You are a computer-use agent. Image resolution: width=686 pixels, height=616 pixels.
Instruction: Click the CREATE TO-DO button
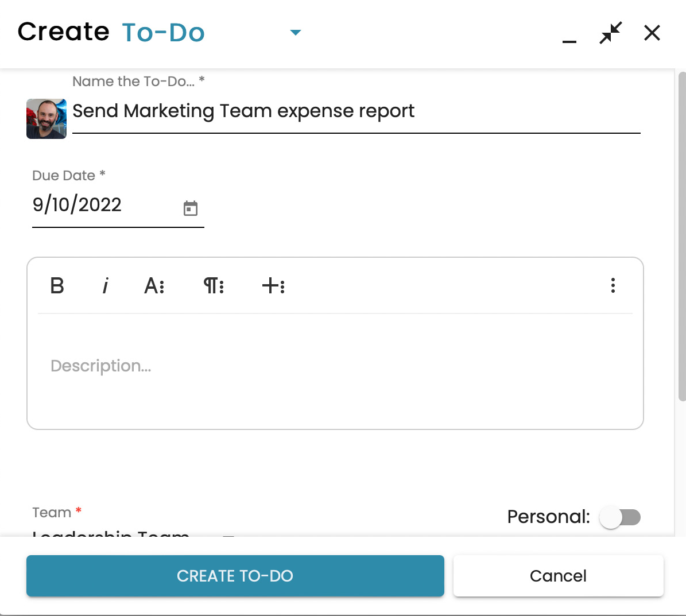(235, 576)
